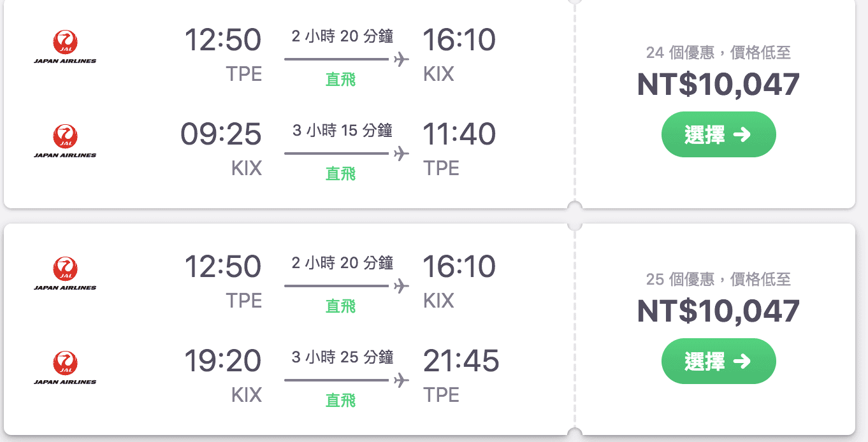Click the 25 個優惠 price label

click(718, 279)
